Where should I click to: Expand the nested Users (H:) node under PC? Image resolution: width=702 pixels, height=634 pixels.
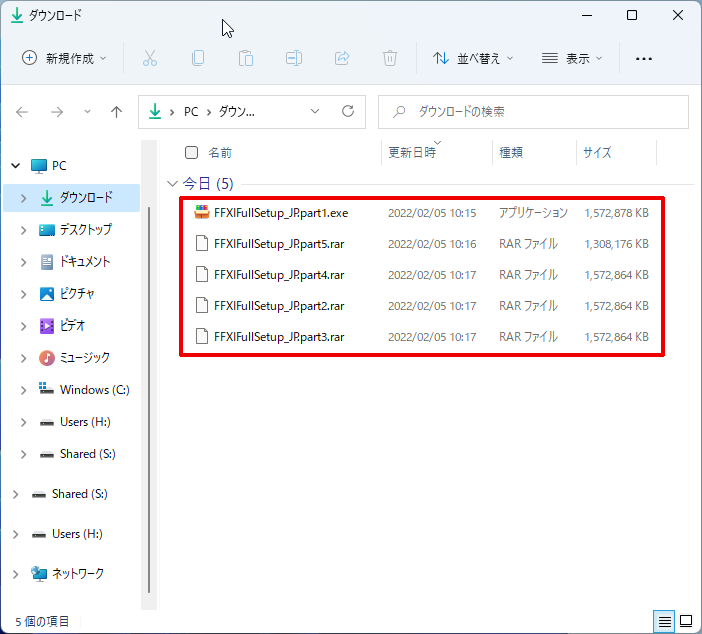click(x=24, y=422)
